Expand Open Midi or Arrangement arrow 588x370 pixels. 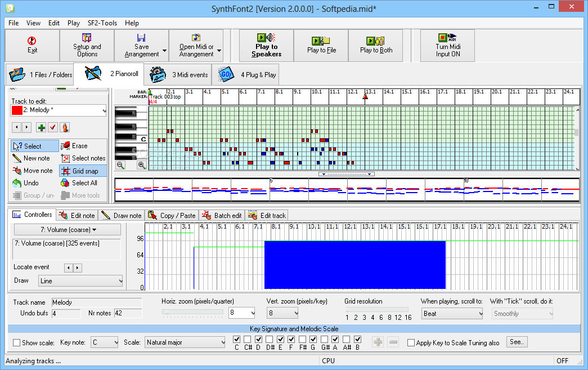[219, 51]
